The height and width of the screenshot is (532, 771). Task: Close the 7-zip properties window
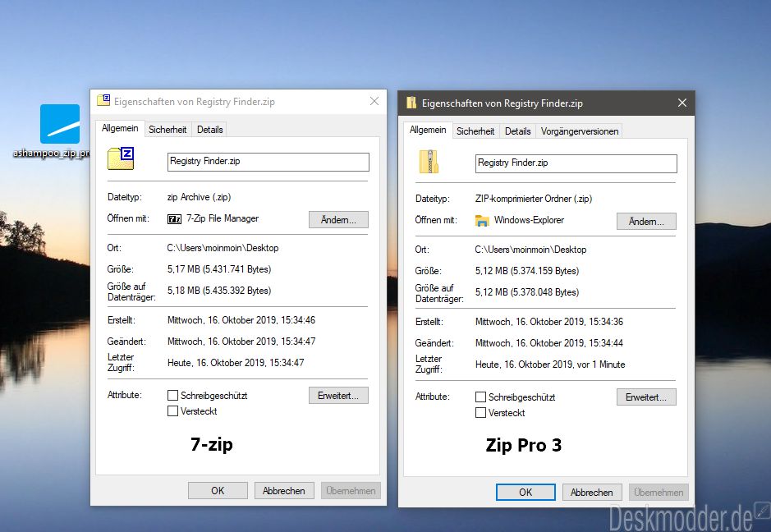tap(374, 101)
